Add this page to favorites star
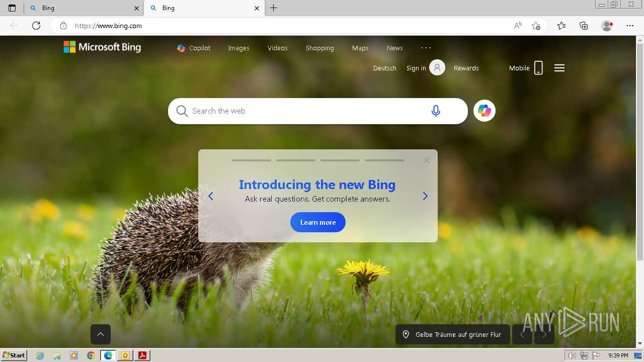 [536, 26]
